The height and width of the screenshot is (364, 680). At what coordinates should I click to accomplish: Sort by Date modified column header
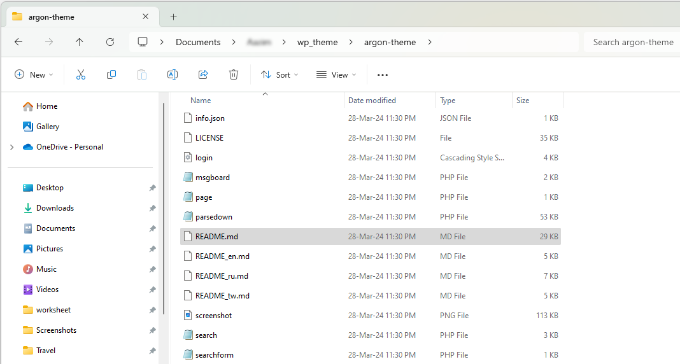click(372, 100)
